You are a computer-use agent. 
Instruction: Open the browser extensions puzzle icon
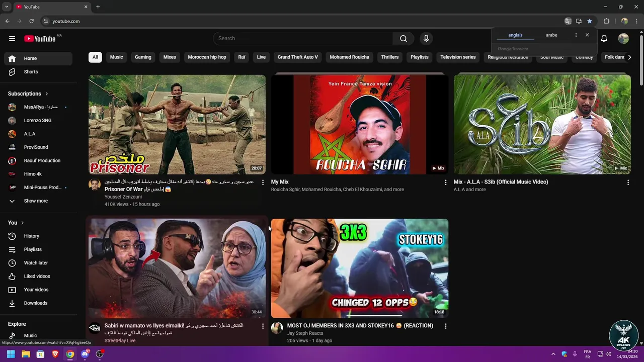point(606,21)
